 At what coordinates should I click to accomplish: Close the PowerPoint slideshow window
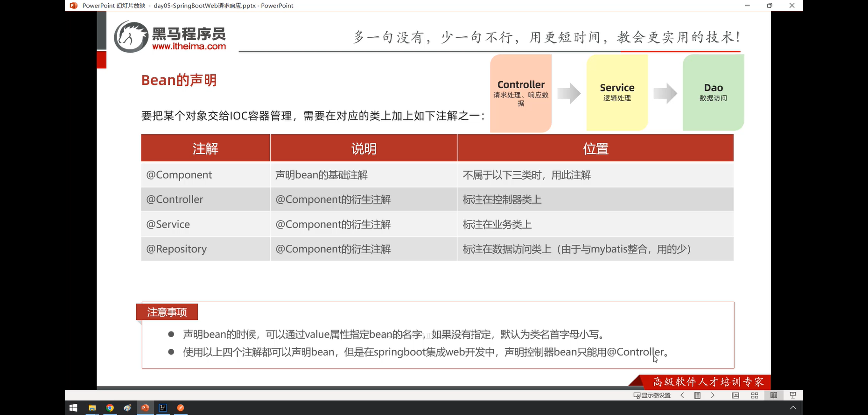point(792,6)
